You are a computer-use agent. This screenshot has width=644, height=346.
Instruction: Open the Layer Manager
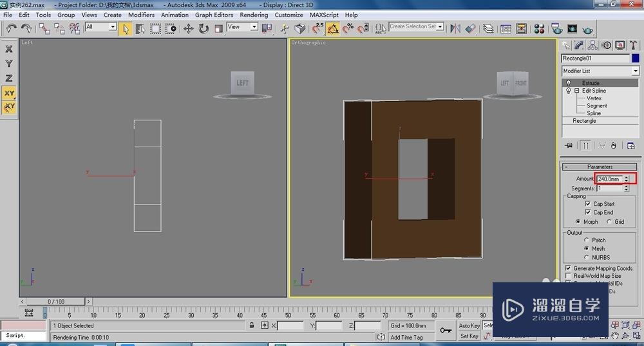[x=489, y=28]
